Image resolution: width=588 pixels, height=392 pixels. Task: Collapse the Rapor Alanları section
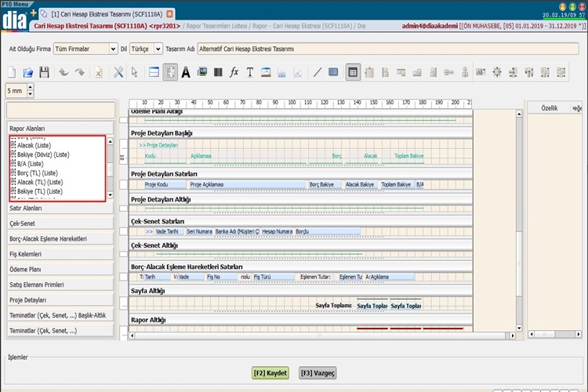60,129
